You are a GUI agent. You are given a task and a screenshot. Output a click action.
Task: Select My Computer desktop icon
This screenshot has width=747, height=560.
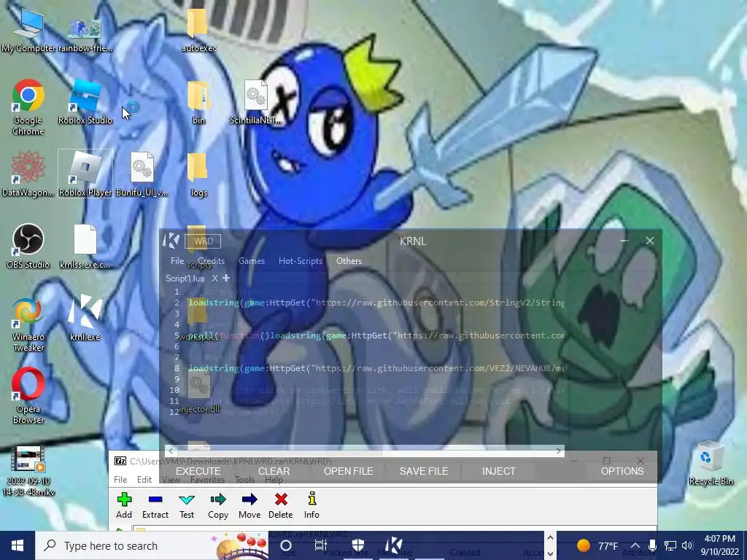pos(28,30)
